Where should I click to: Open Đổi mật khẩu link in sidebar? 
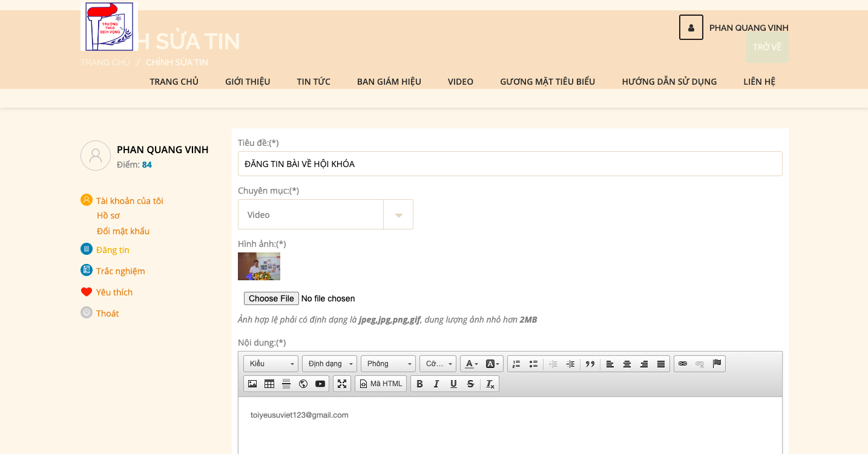coord(123,231)
